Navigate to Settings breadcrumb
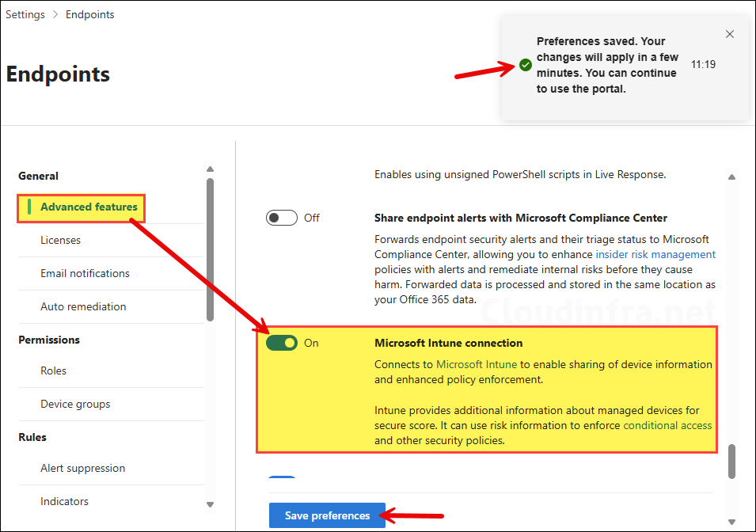The height and width of the screenshot is (532, 756). (25, 14)
